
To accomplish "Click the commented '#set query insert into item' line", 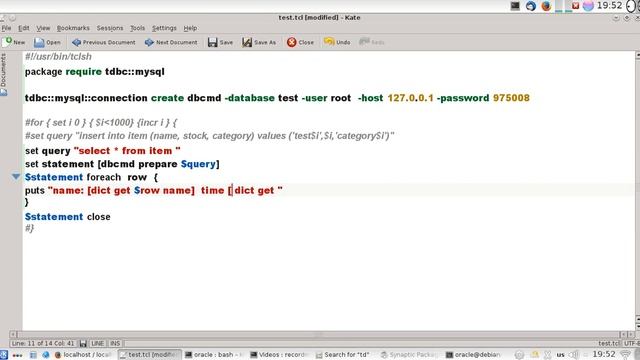I will click(x=209, y=136).
